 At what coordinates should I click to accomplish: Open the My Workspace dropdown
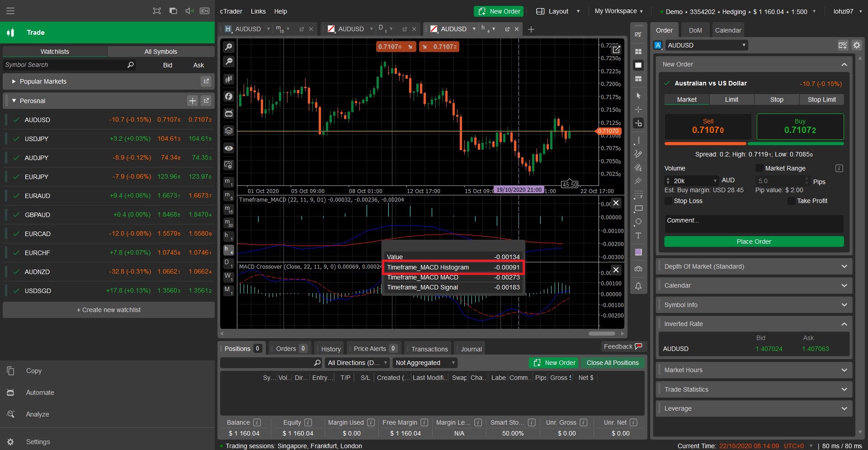pyautogui.click(x=619, y=11)
